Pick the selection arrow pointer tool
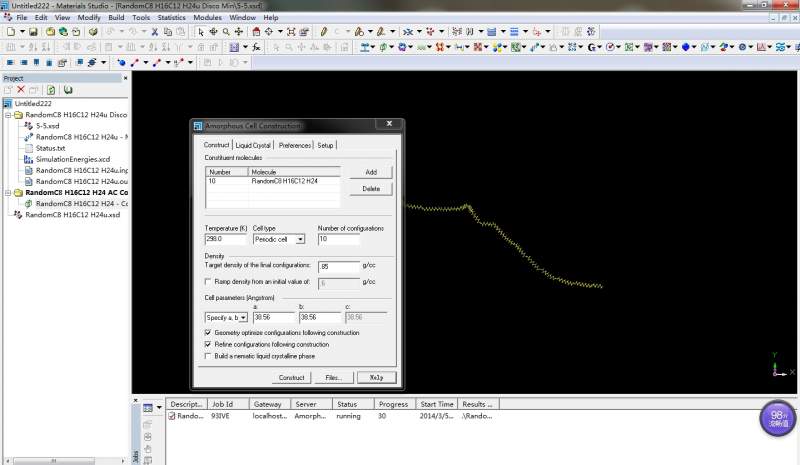Screen dimensions: 800x465 coord(200,32)
